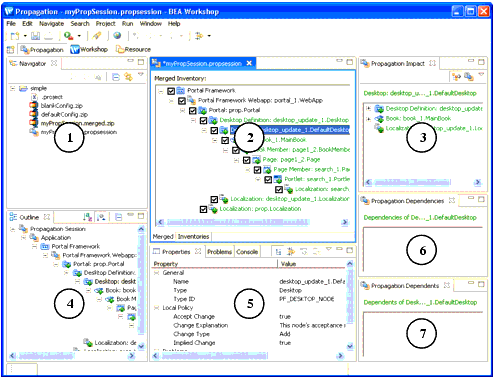This screenshot has height=378, width=494.
Task: Toggle Page: page1_2.Page checkbox
Action: pyautogui.click(x=246, y=160)
